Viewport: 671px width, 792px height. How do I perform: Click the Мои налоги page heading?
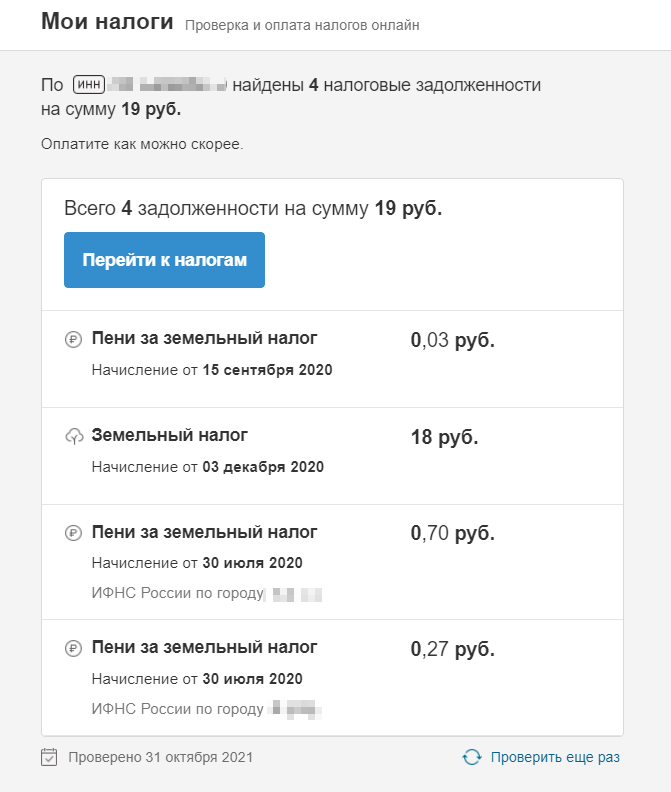(107, 23)
